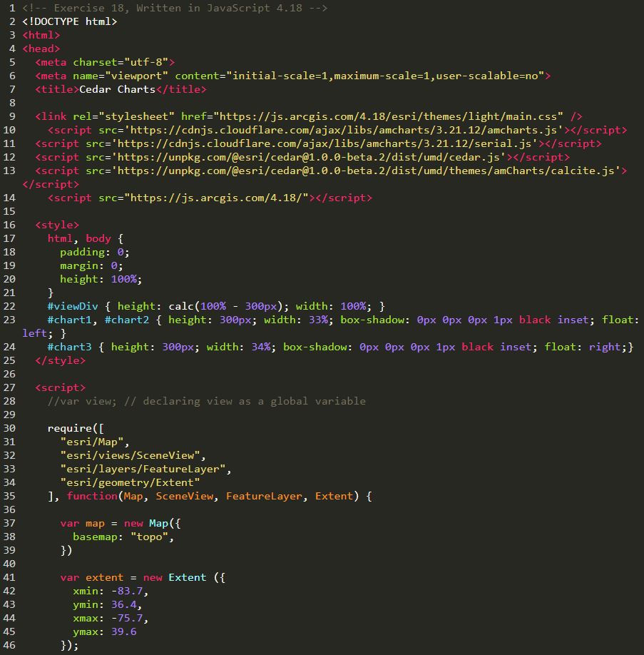Select line number 28 in the gutter
The image size is (644, 655).
(9, 401)
